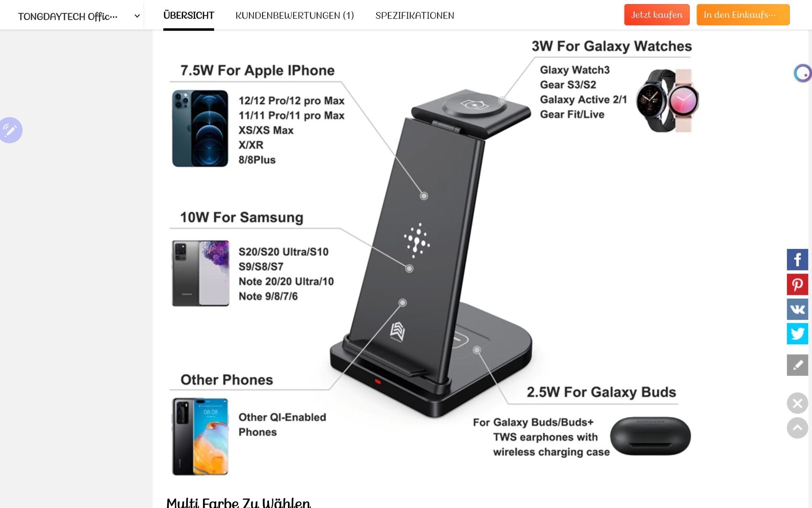This screenshot has width=812, height=508.
Task: Tweet this product using Twitter icon
Action: point(797,334)
